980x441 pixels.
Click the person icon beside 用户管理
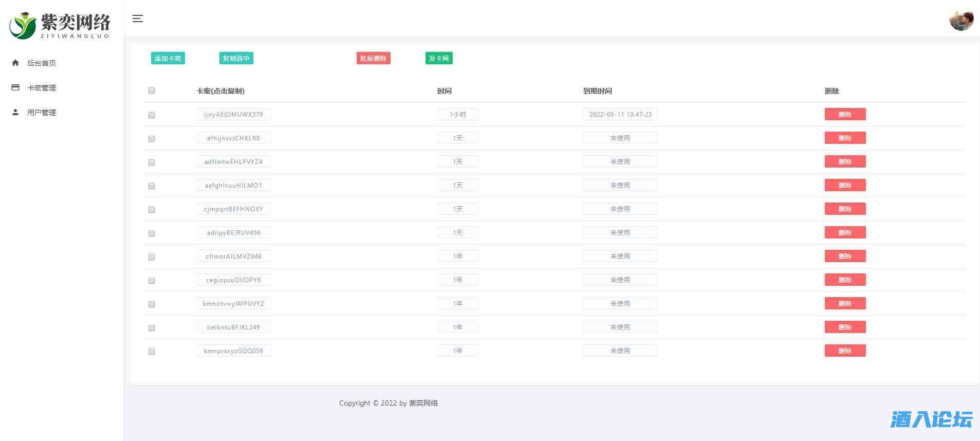click(x=15, y=112)
